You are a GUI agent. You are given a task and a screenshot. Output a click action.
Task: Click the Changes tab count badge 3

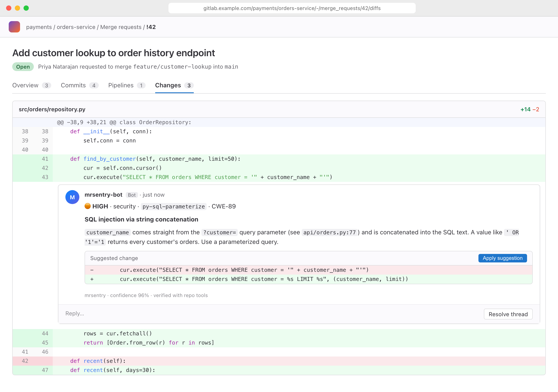pos(189,86)
